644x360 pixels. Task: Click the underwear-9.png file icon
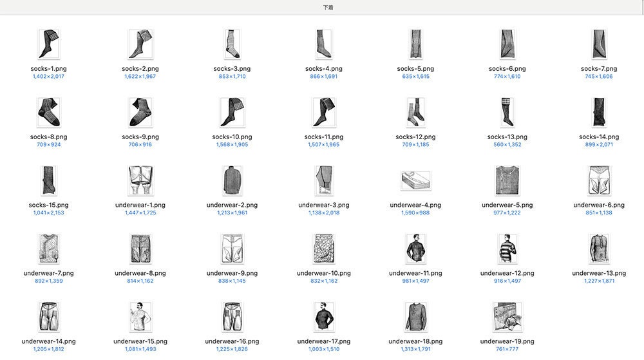click(x=232, y=249)
